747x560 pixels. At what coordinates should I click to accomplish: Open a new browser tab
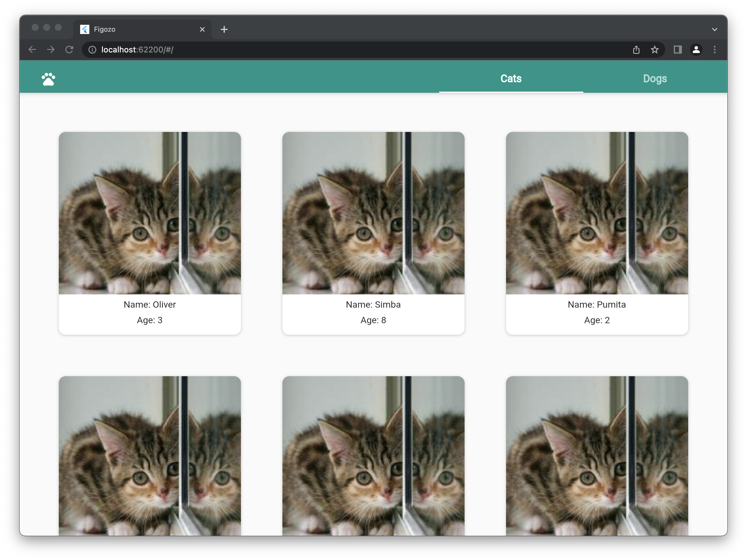224,29
